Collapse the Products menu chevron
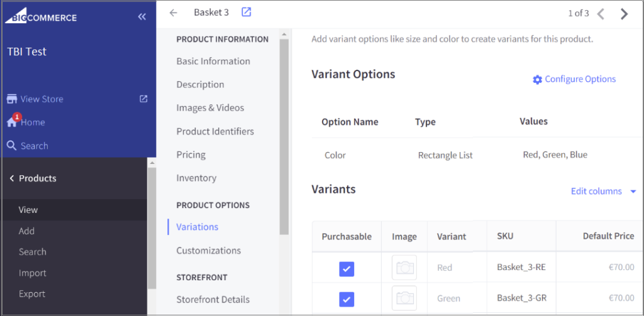Image resolution: width=644 pixels, height=316 pixels. point(11,178)
